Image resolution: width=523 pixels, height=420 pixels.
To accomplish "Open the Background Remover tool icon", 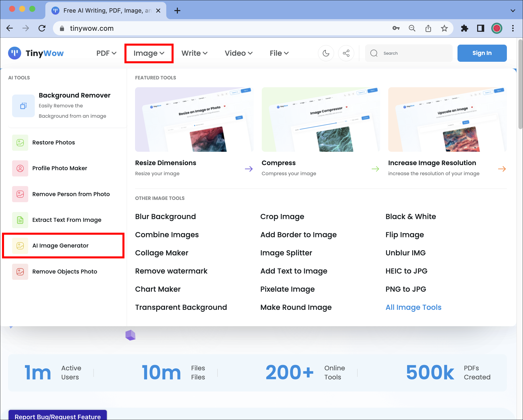I will (x=23, y=106).
